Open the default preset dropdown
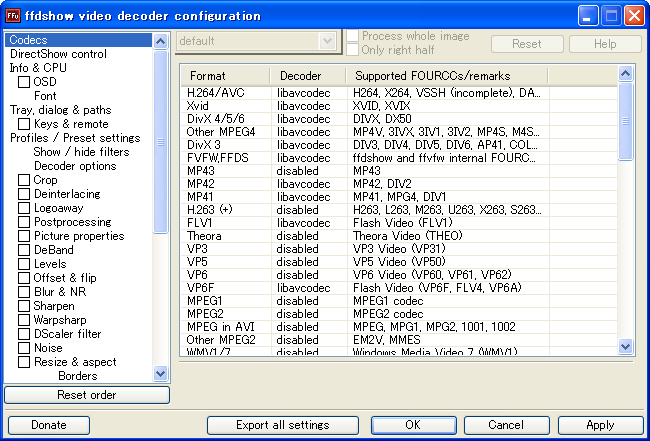This screenshot has height=441, width=650. click(326, 41)
